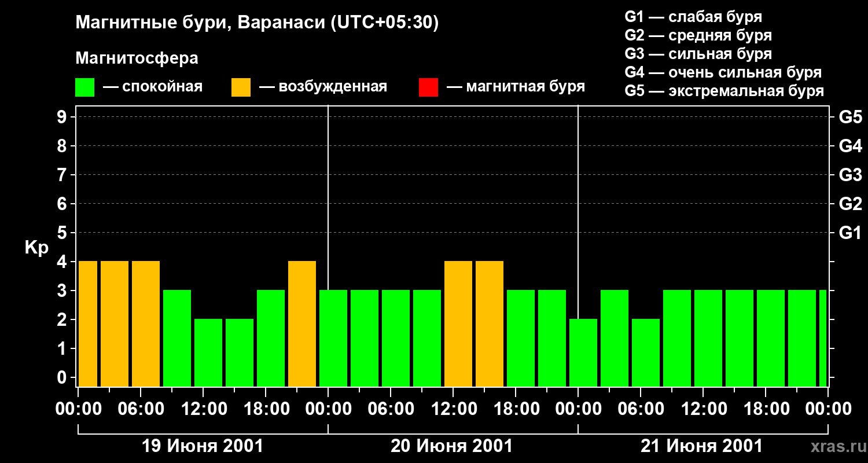The width and height of the screenshot is (868, 463).
Task: Click the '12:00' time label under 19 June
Action: 203,409
